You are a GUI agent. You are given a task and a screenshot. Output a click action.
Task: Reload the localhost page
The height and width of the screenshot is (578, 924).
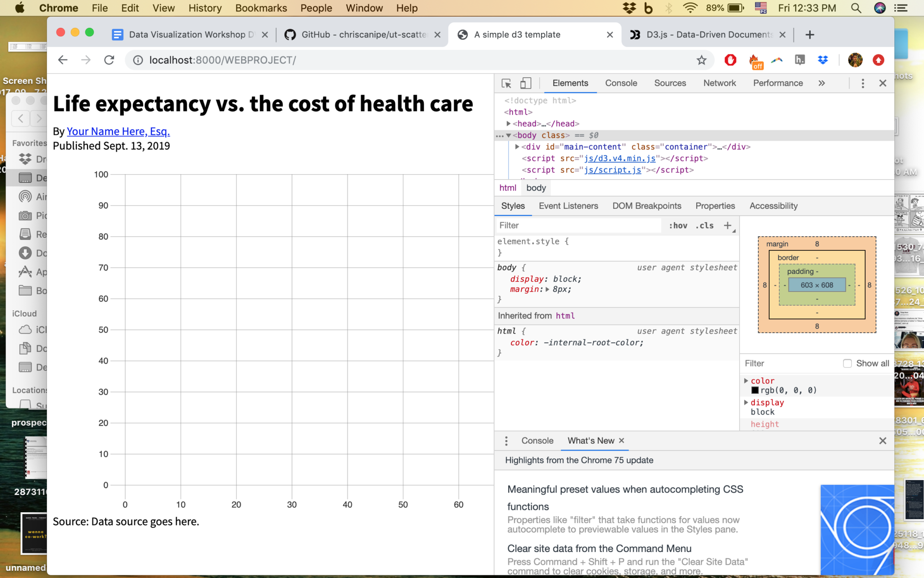(x=109, y=60)
